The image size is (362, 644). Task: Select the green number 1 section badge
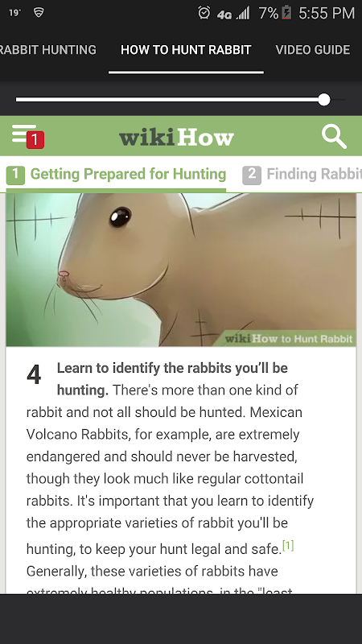pyautogui.click(x=15, y=175)
